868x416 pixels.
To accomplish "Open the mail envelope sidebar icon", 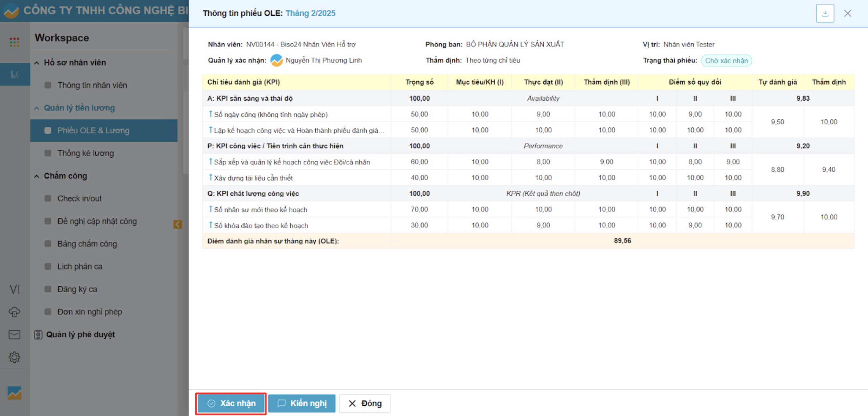I will 14,334.
